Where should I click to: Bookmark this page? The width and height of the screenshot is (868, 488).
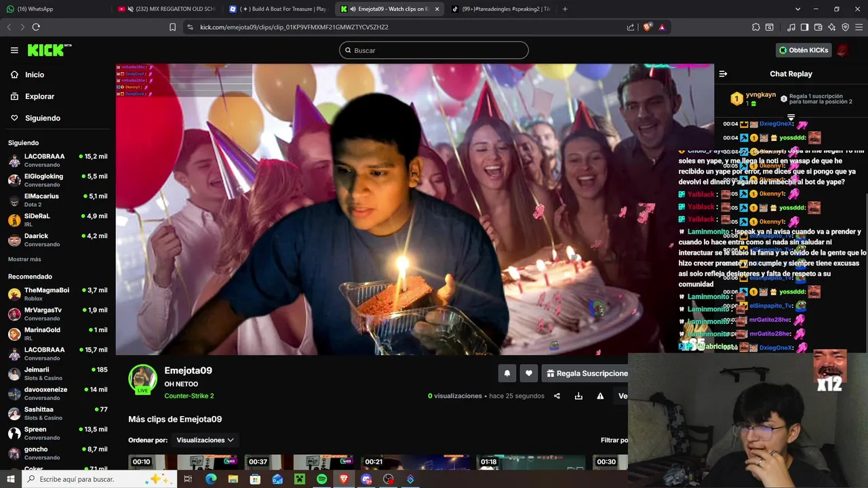[x=172, y=27]
